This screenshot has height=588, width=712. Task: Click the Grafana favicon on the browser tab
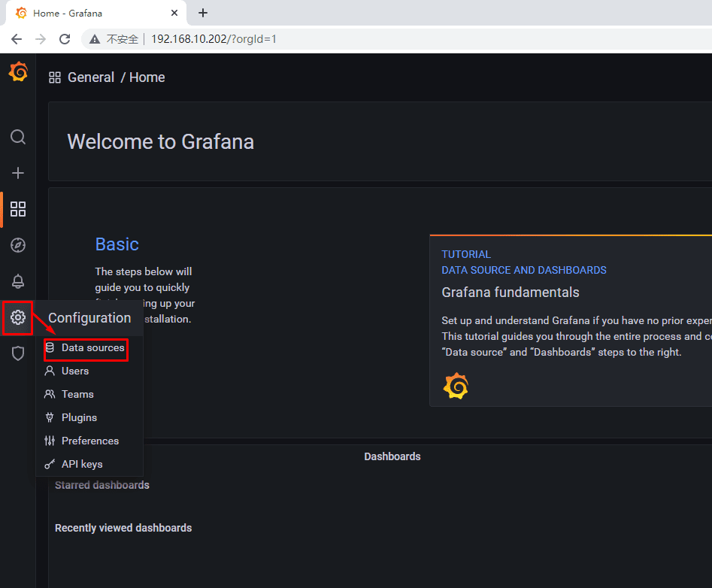21,14
